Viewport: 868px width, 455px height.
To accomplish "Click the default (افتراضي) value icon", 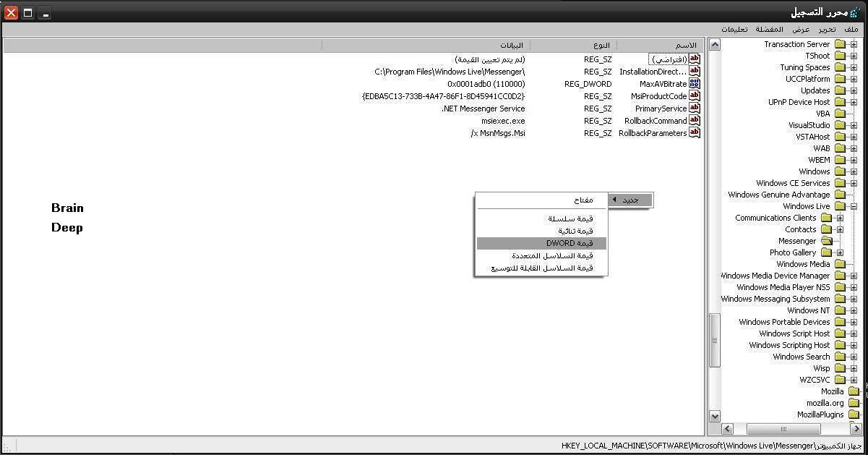I will (695, 59).
